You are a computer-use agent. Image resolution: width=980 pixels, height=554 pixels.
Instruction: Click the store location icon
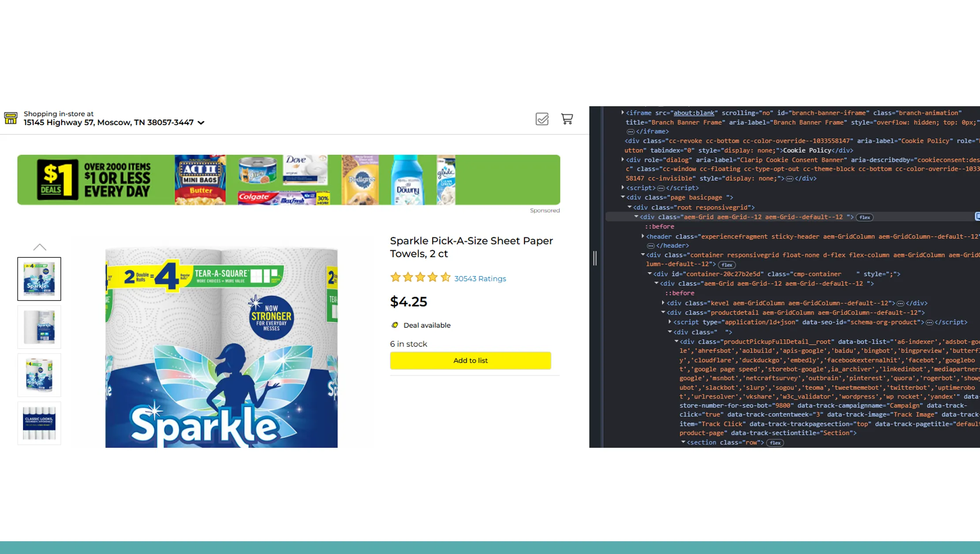(x=11, y=118)
